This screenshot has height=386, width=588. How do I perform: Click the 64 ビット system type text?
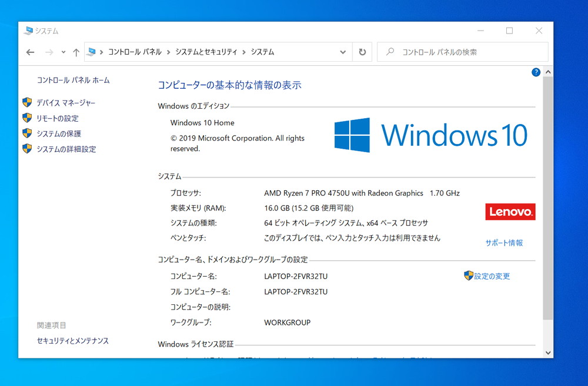[x=346, y=223]
